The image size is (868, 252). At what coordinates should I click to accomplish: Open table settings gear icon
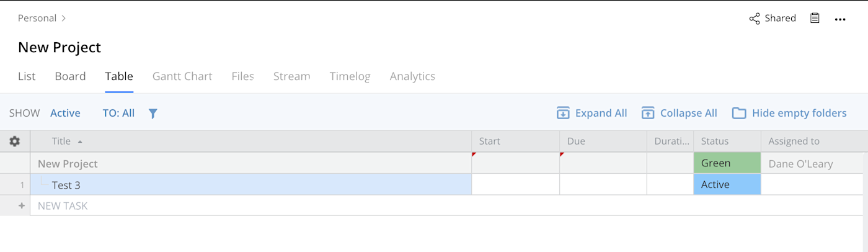coord(15,142)
